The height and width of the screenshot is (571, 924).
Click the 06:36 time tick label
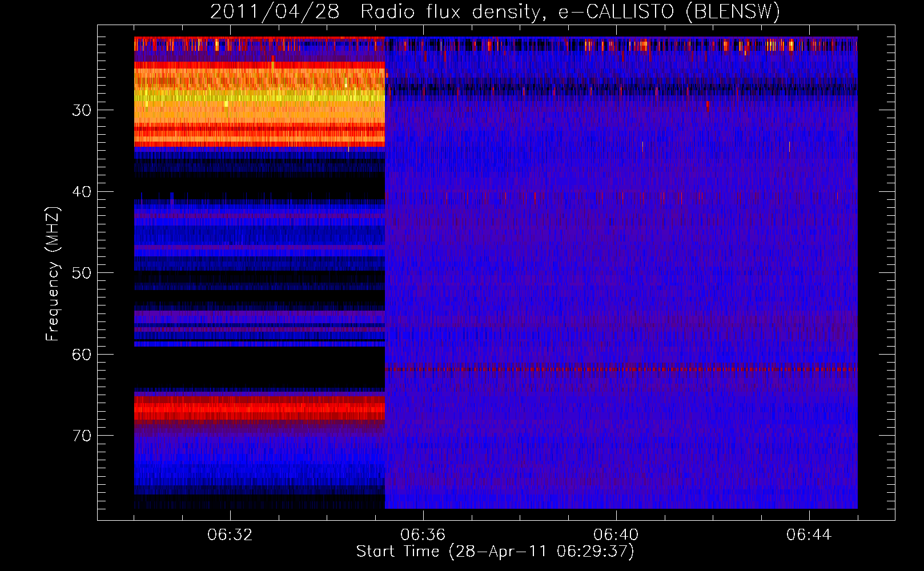(423, 535)
